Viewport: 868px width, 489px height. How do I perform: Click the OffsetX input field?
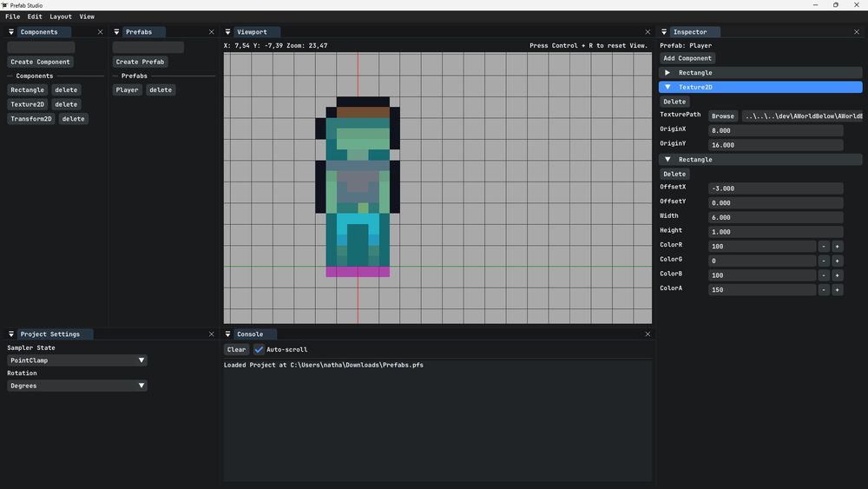775,188
